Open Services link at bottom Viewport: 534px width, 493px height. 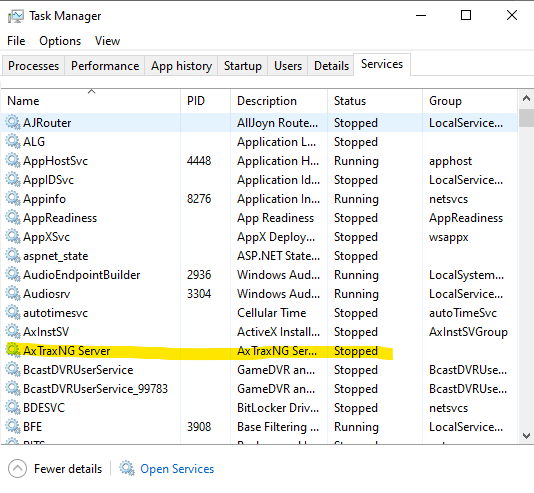pyautogui.click(x=177, y=469)
